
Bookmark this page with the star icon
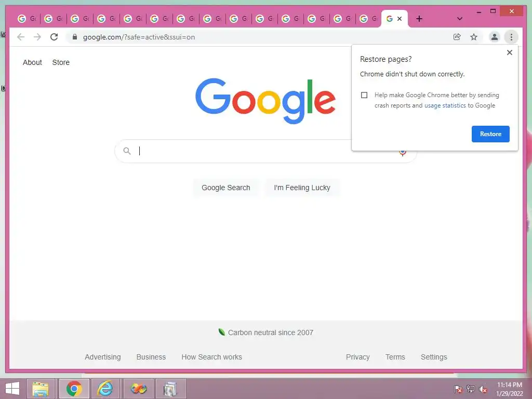tap(474, 37)
